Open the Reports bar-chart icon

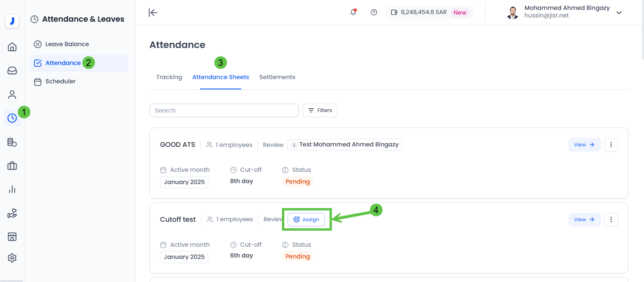(x=12, y=189)
